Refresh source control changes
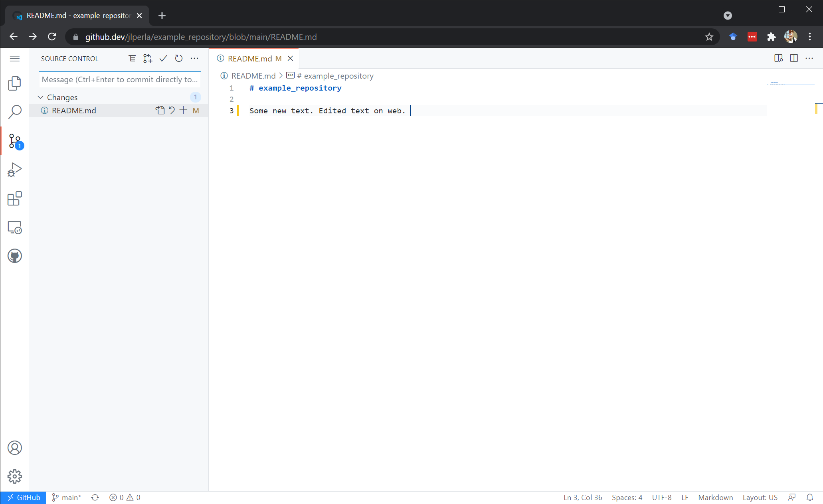This screenshot has height=504, width=823. click(x=179, y=59)
